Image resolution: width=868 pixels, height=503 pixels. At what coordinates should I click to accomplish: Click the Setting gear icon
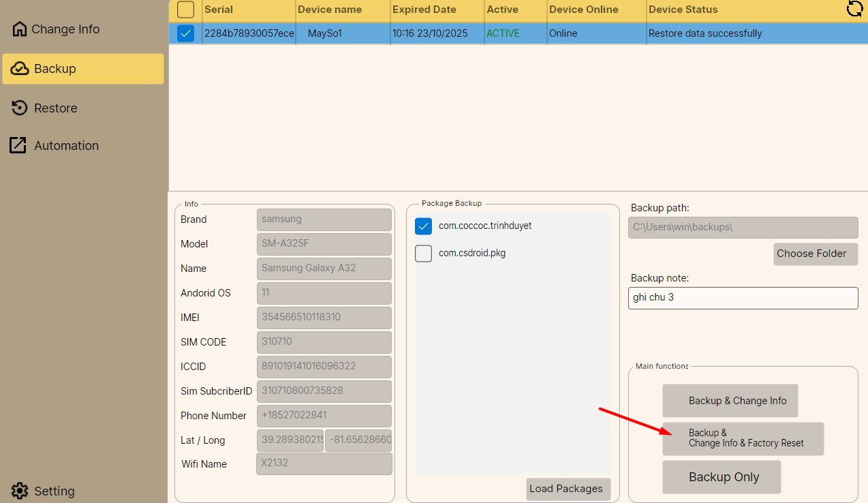pyautogui.click(x=20, y=491)
